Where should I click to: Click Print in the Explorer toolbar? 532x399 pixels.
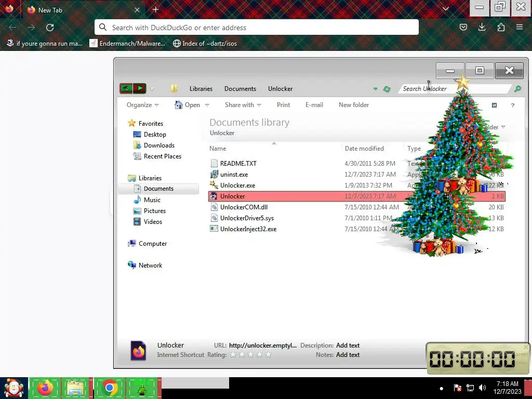(283, 105)
